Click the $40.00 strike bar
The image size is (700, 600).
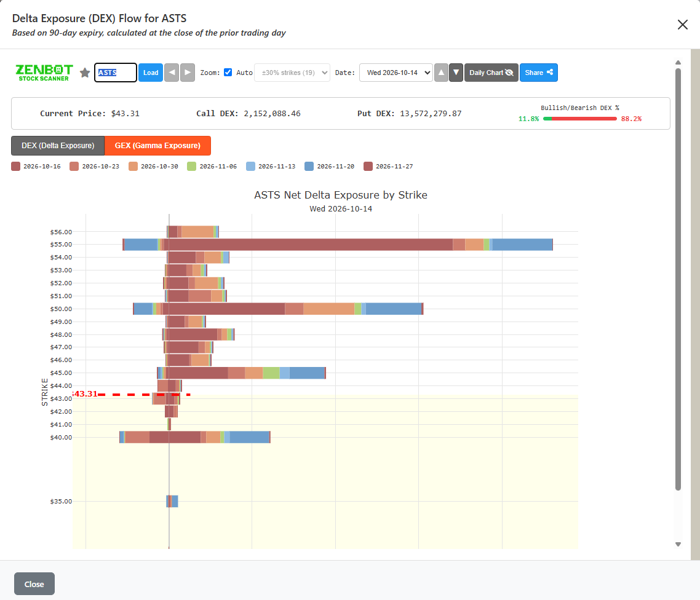pos(195,437)
